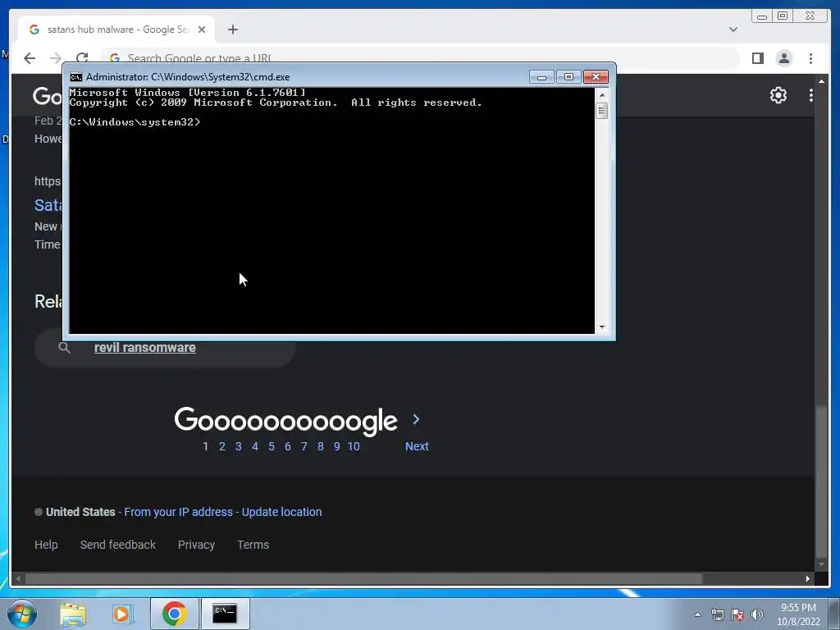Open Chrome profile avatar
This screenshot has width=840, height=630.
click(783, 58)
